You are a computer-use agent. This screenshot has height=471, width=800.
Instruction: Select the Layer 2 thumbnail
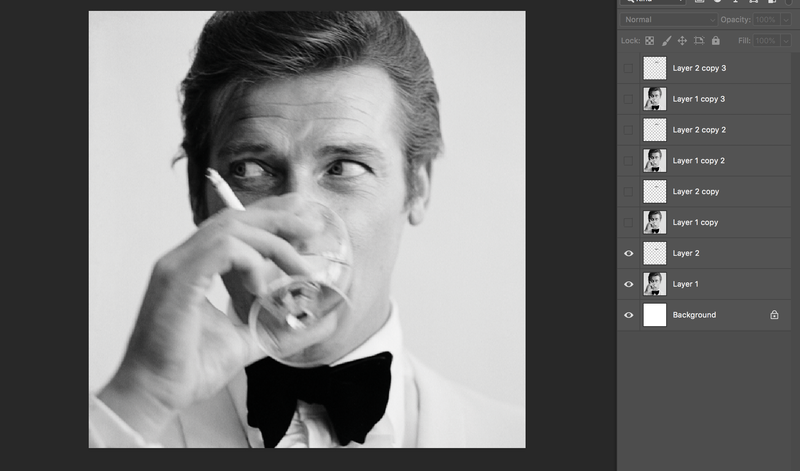coord(655,253)
